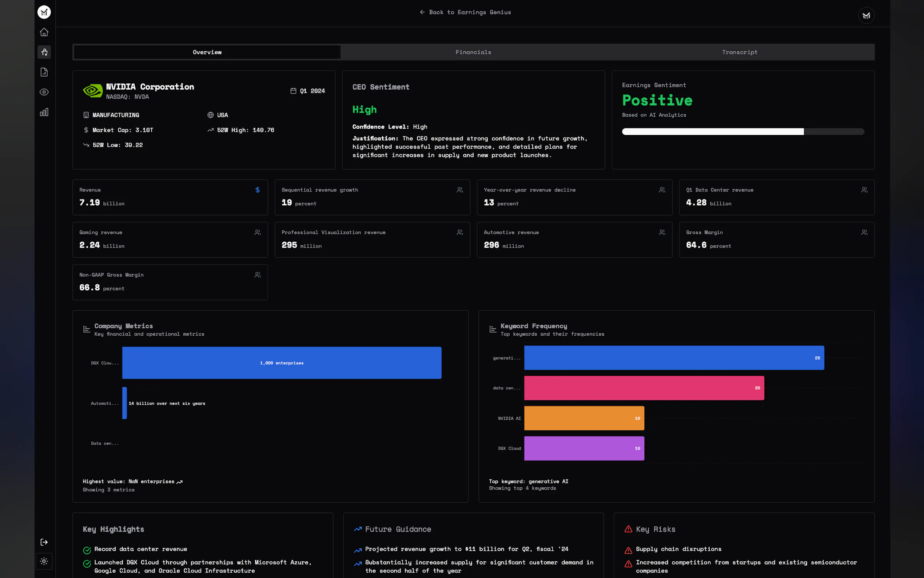Switch to the Financials tab
This screenshot has height=578, width=924.
coord(473,52)
